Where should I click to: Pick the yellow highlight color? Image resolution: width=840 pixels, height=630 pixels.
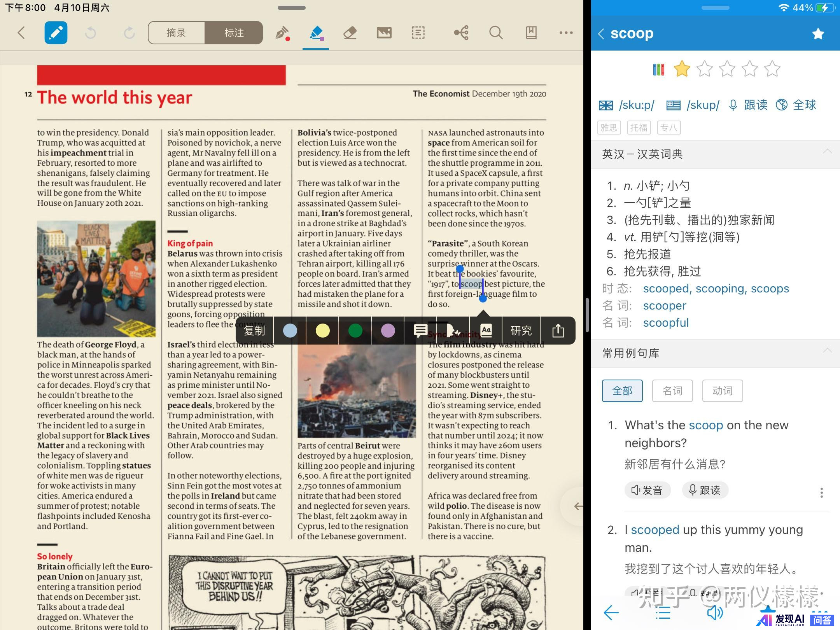pyautogui.click(x=323, y=331)
